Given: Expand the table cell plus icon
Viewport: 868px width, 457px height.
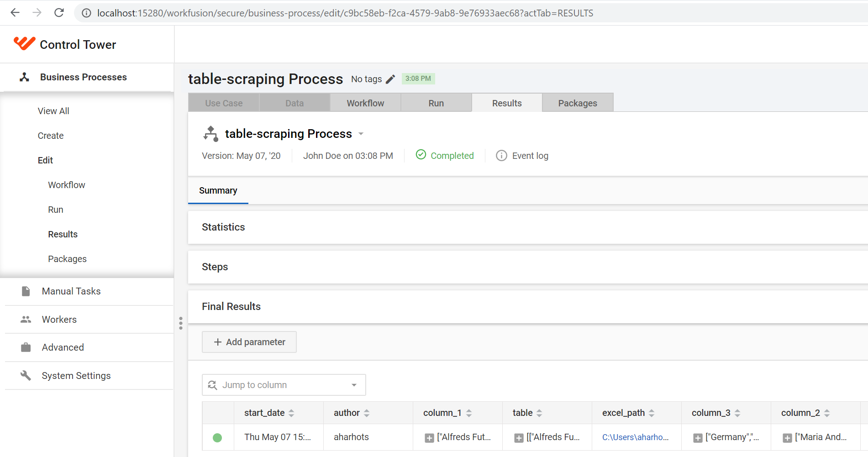Looking at the screenshot, I should [519, 438].
